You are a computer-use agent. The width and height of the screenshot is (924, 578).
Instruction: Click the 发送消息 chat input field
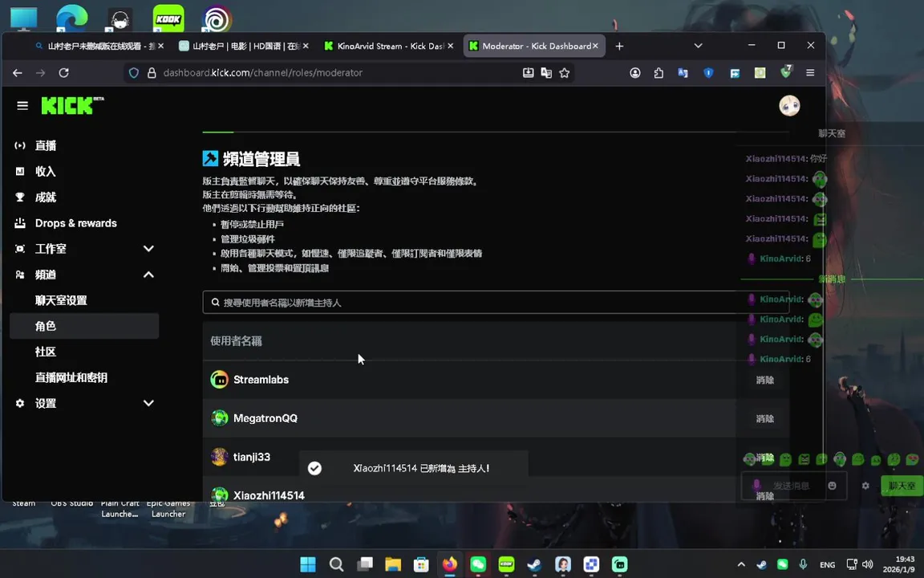tap(793, 486)
